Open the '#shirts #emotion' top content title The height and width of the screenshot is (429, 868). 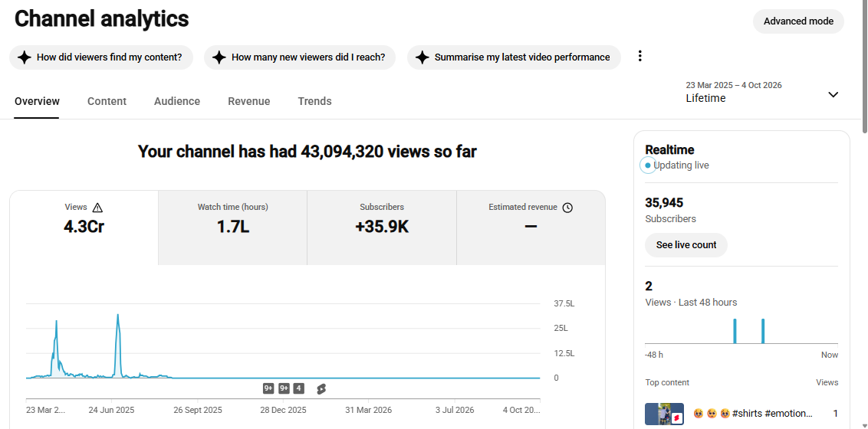click(753, 414)
